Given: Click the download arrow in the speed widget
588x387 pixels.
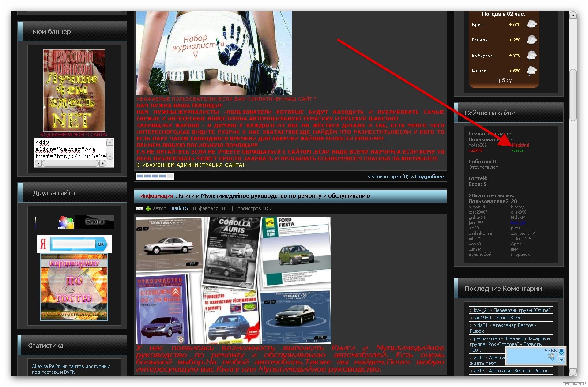Looking at the screenshot, I should (561, 352).
